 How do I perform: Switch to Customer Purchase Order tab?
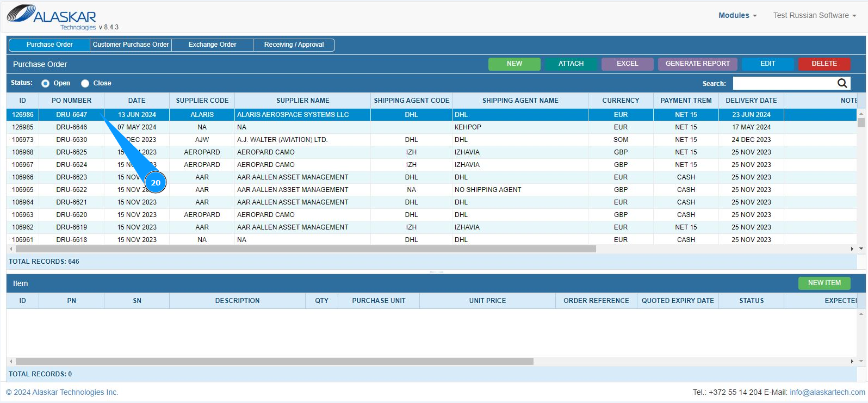point(131,45)
